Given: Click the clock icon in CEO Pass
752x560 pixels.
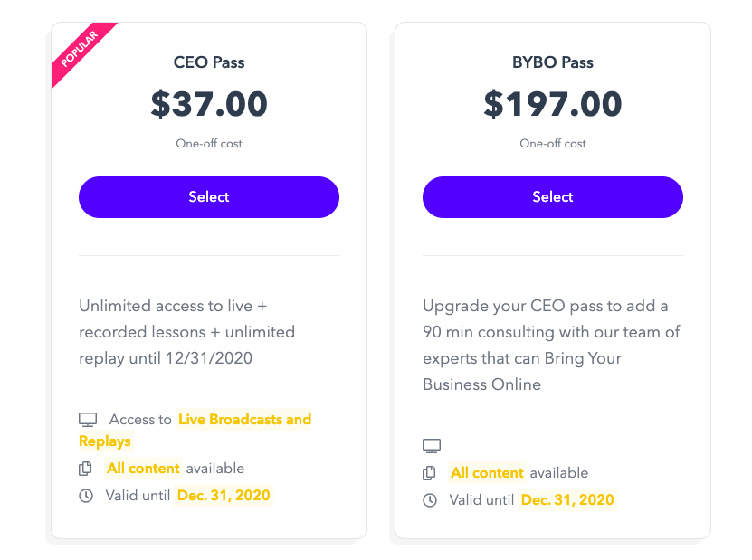Looking at the screenshot, I should click(x=86, y=496).
